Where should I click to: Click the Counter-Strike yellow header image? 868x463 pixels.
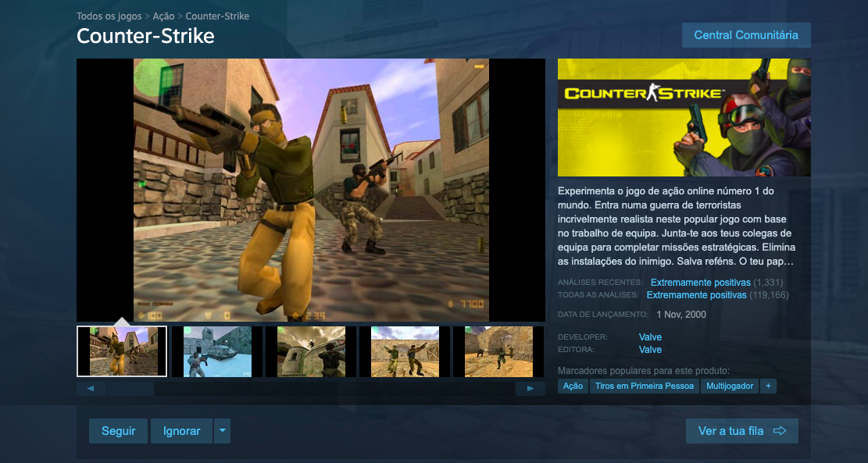684,117
